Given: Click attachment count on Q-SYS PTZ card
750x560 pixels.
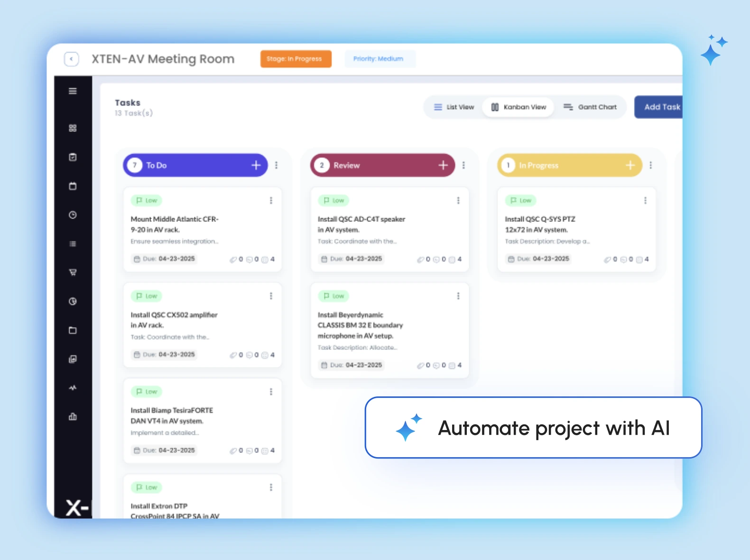Looking at the screenshot, I should (x=611, y=259).
